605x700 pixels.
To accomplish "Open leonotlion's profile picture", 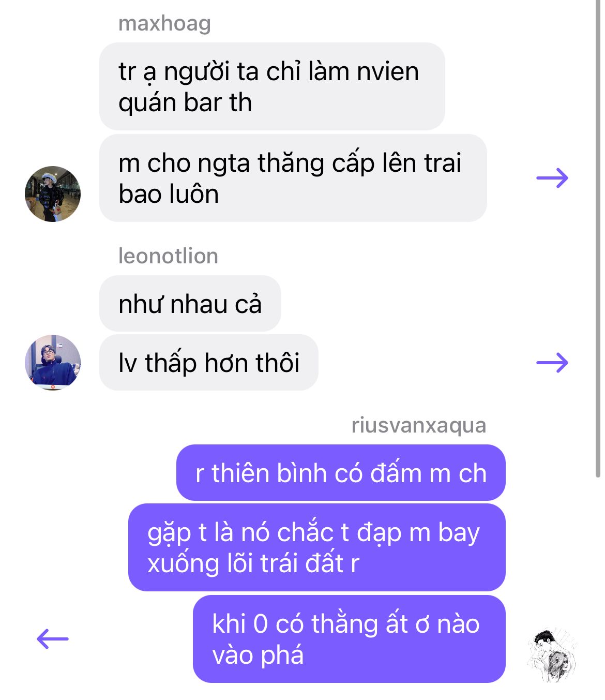I will coord(53,362).
